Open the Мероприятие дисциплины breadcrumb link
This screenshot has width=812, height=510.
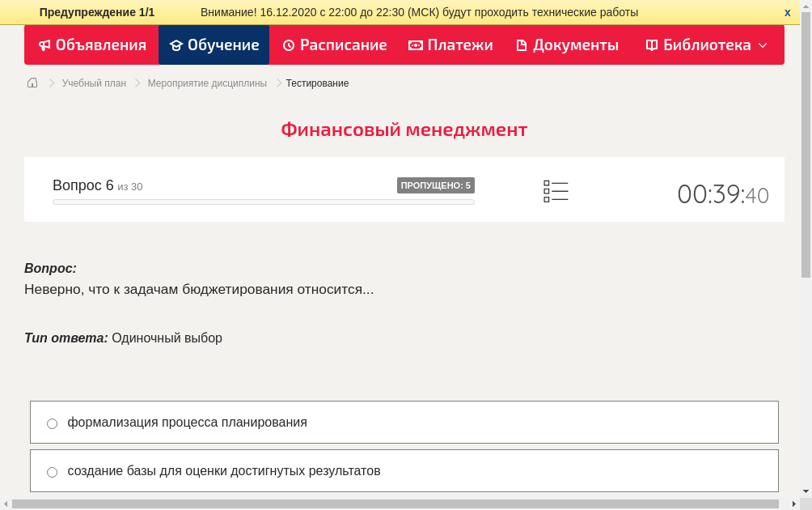[206, 83]
